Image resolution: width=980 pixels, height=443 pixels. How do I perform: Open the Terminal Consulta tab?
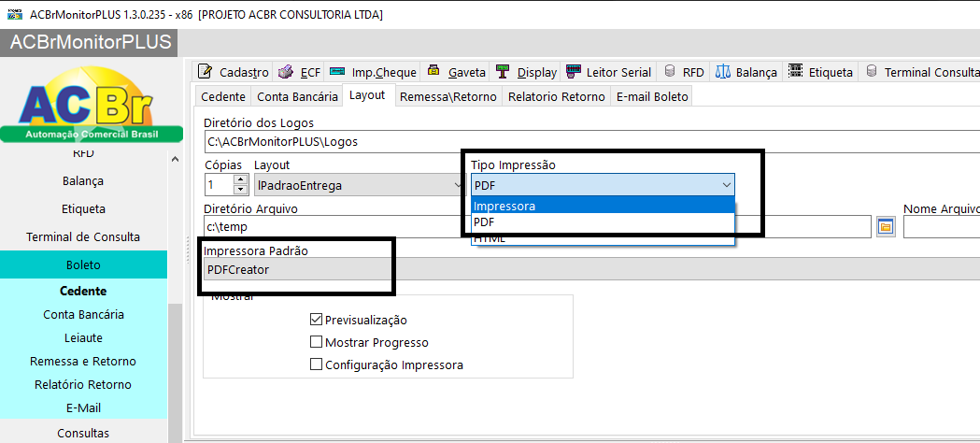coord(919,72)
